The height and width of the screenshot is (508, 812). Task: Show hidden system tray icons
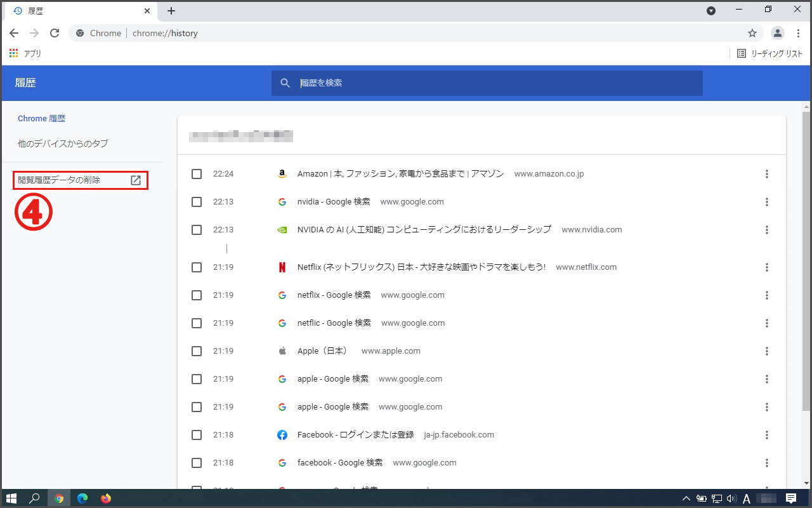(x=686, y=498)
